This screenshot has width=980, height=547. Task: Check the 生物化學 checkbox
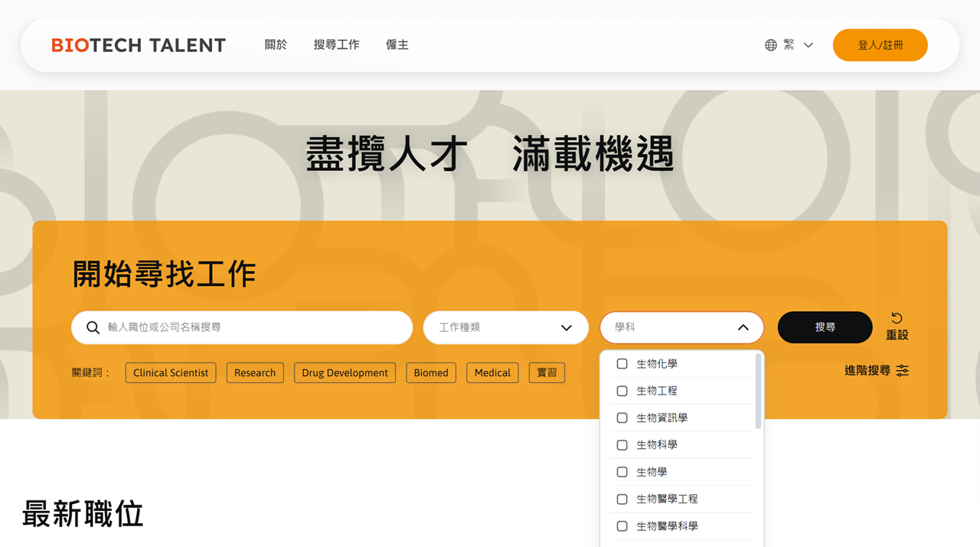(x=622, y=364)
